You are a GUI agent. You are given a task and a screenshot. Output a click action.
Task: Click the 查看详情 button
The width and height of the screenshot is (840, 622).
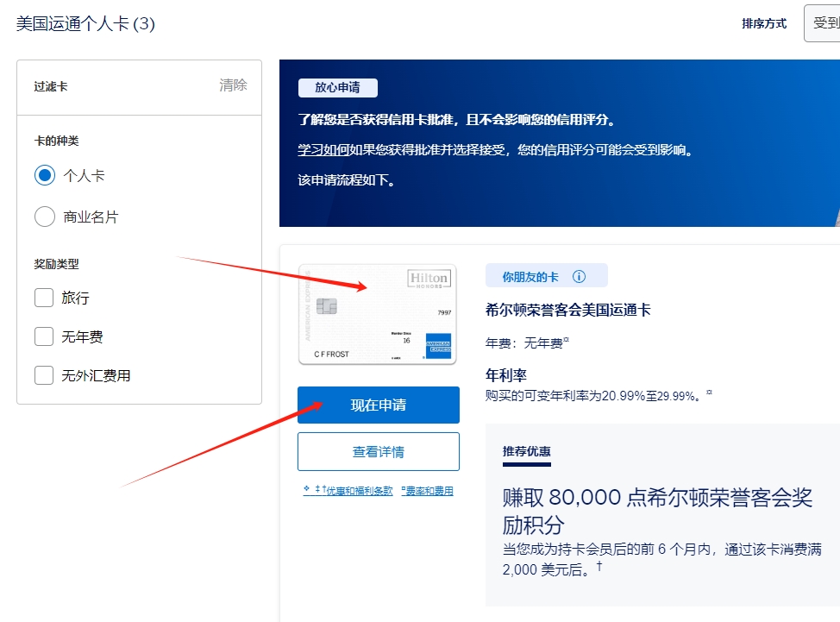point(379,452)
